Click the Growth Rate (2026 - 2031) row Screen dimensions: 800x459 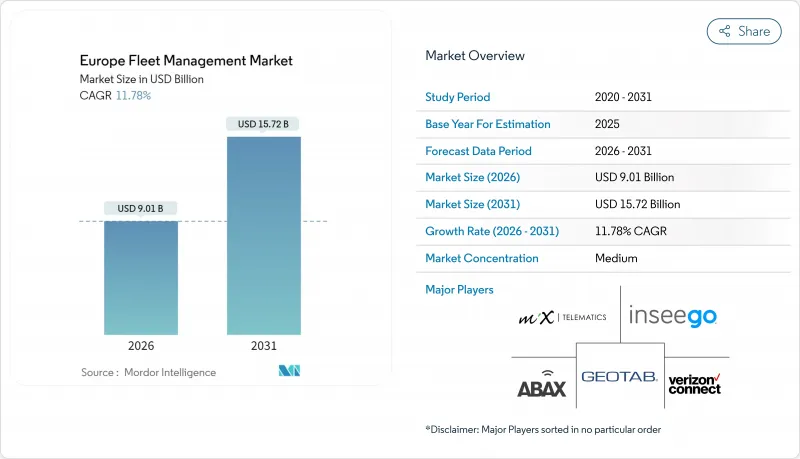pos(600,231)
